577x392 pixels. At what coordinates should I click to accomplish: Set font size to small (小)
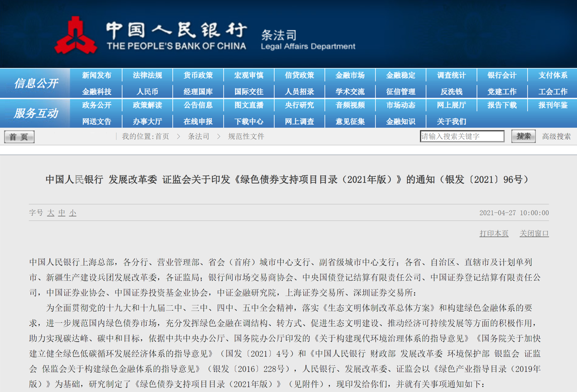click(73, 213)
